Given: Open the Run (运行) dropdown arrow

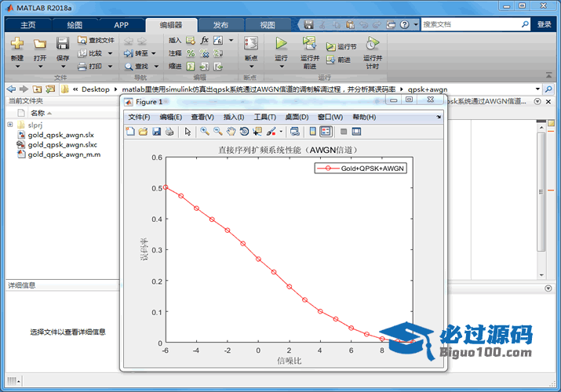Looking at the screenshot, I should [x=281, y=67].
